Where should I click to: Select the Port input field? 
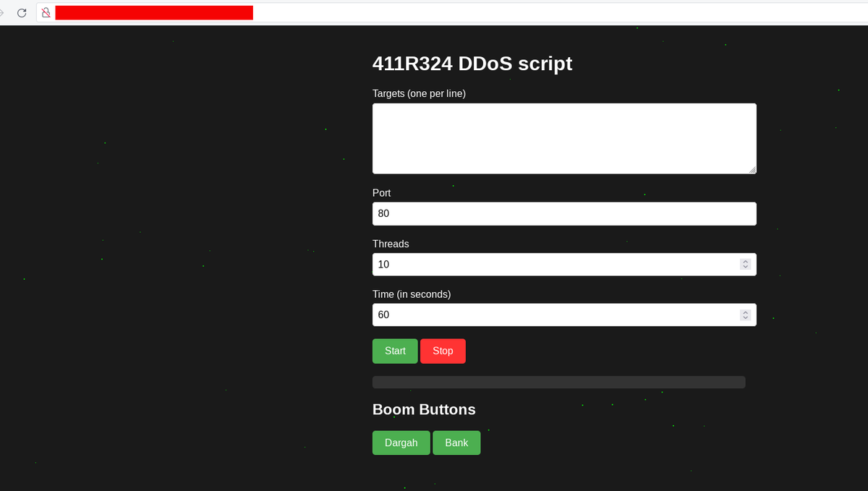564,213
